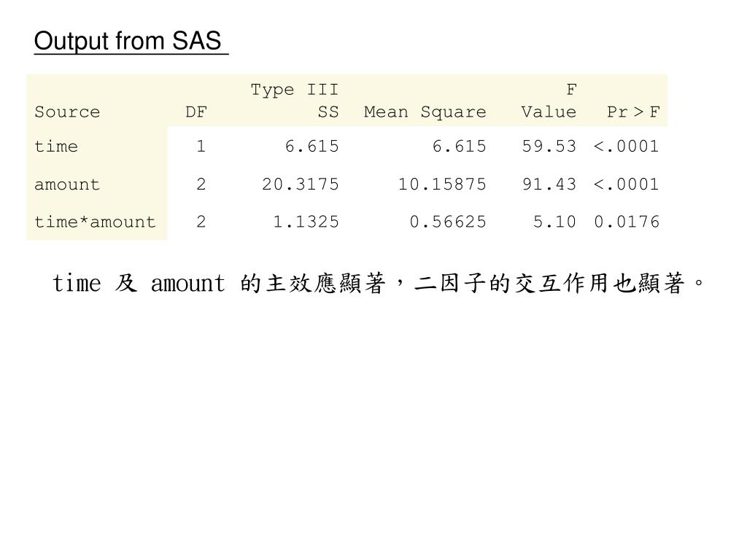Click the F value 5.10
Screen dimensions: 747x560
click(554, 222)
